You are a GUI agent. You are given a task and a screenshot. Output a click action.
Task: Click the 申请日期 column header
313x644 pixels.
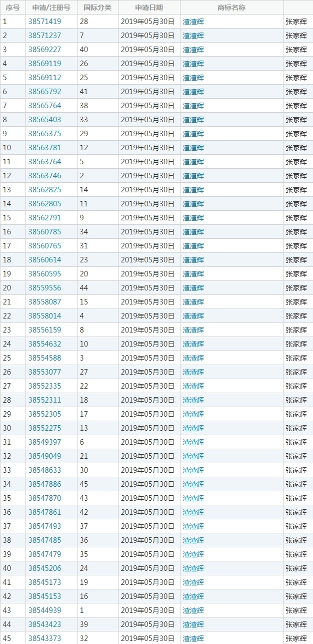pyautogui.click(x=149, y=8)
